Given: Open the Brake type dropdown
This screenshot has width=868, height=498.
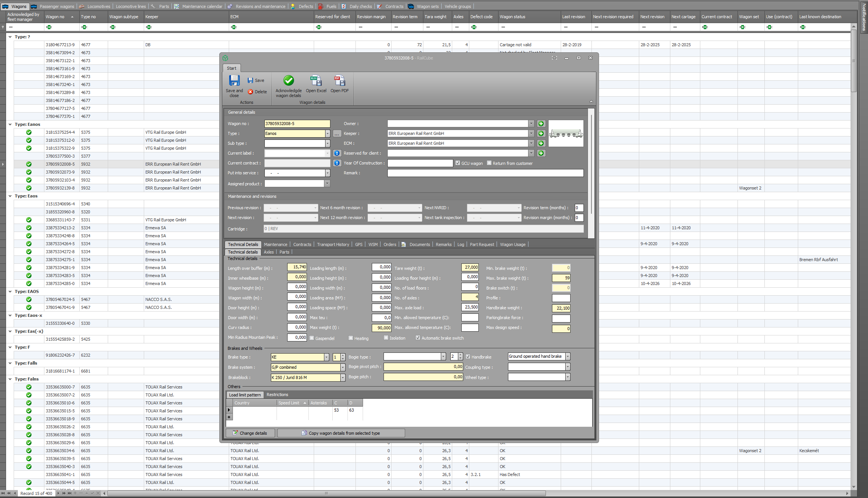Looking at the screenshot, I should point(326,357).
